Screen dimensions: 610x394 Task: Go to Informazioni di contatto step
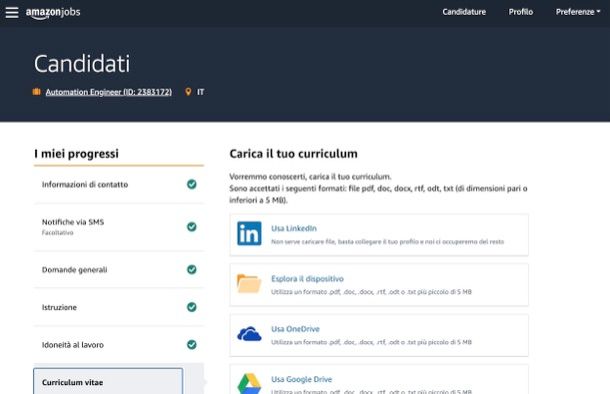coord(119,184)
